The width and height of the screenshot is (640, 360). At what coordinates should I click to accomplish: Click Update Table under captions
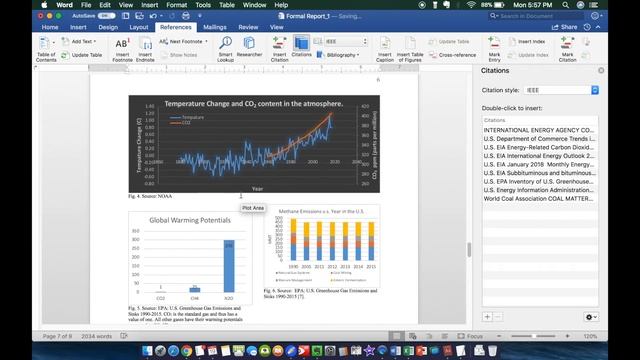click(449, 41)
